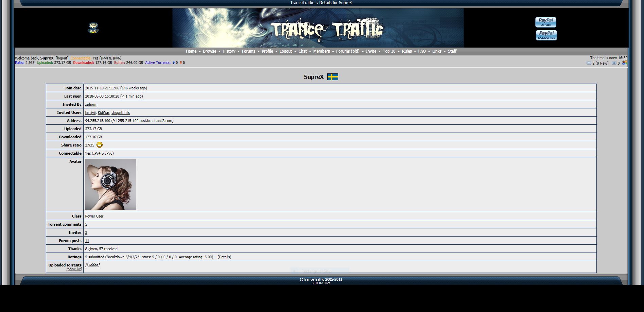
Task: Open the chat icon left of banner
Action: [x=93, y=28]
